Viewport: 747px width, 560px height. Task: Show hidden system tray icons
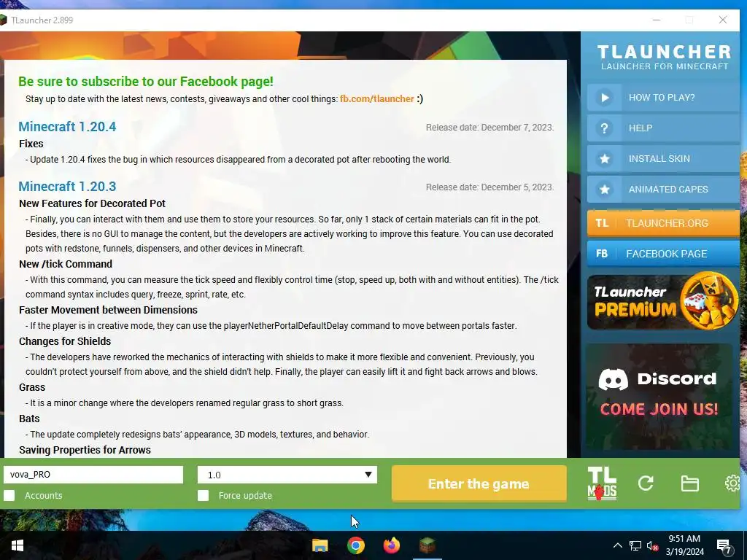click(617, 545)
